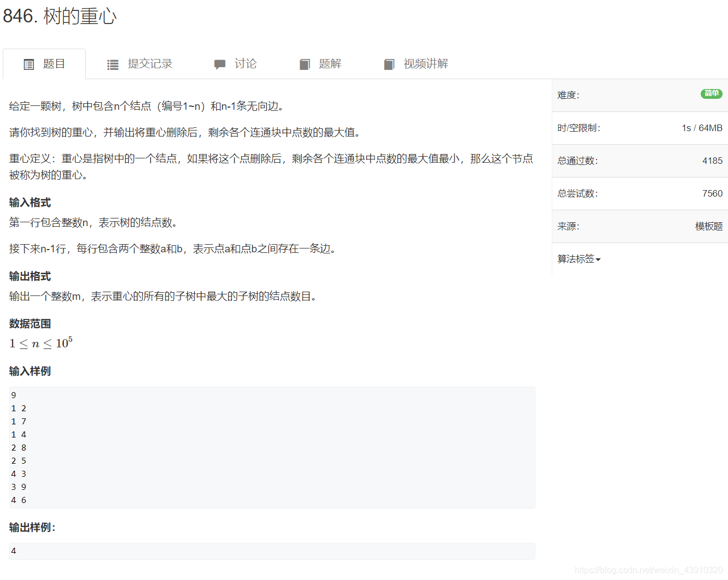Open the 讨论 tab

point(246,64)
